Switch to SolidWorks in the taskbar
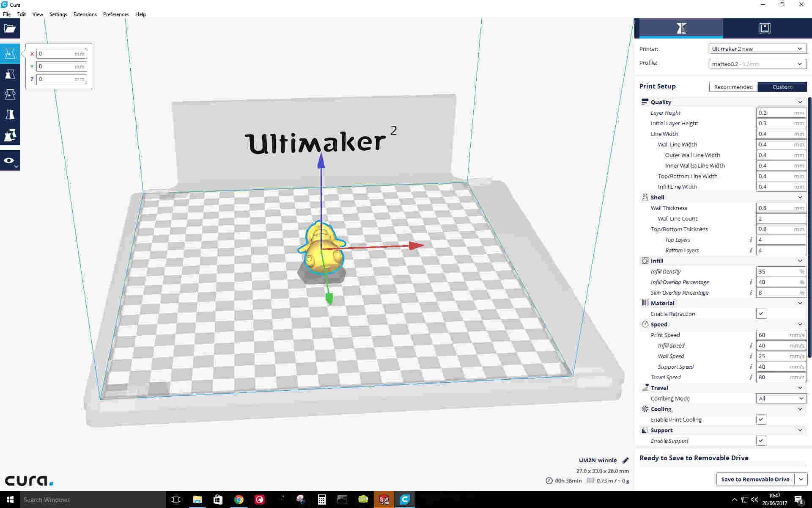This screenshot has width=812, height=508. click(x=384, y=500)
